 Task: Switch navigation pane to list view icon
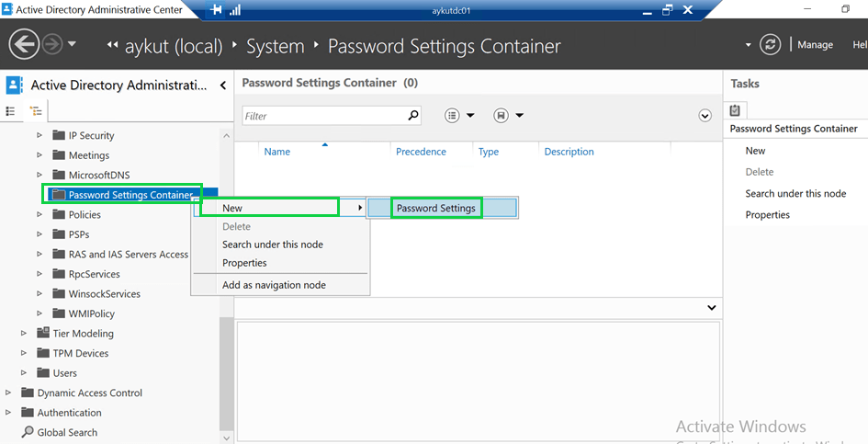coord(11,111)
